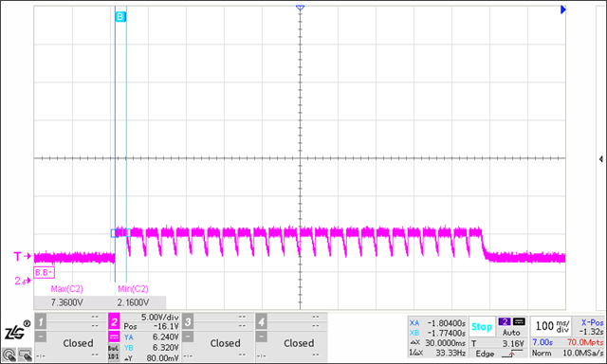Click the touch gesture icon below ZLG logo
Screen dimensions: 607x364
tap(9, 355)
